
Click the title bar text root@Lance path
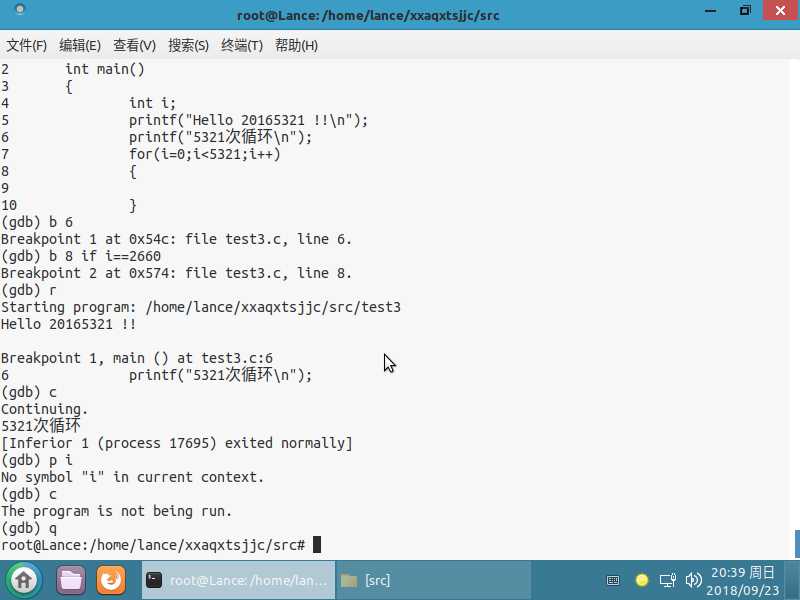(368, 15)
